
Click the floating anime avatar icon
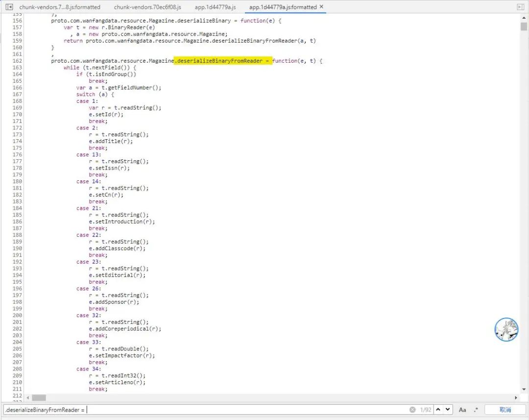pos(506,329)
